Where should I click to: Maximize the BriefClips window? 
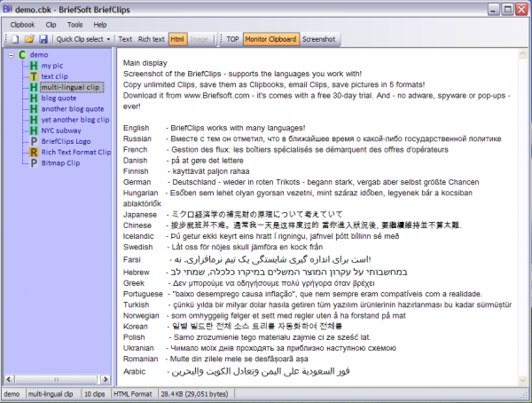point(507,9)
